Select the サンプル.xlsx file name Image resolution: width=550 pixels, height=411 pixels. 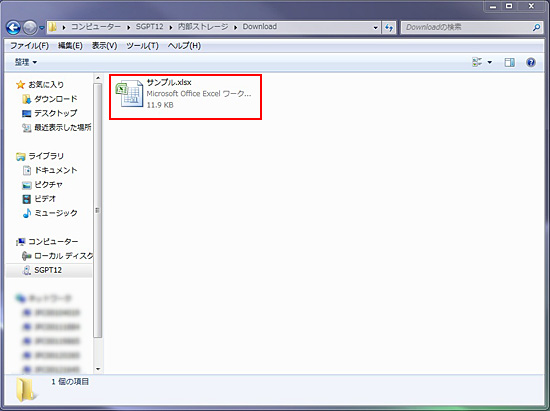click(169, 82)
